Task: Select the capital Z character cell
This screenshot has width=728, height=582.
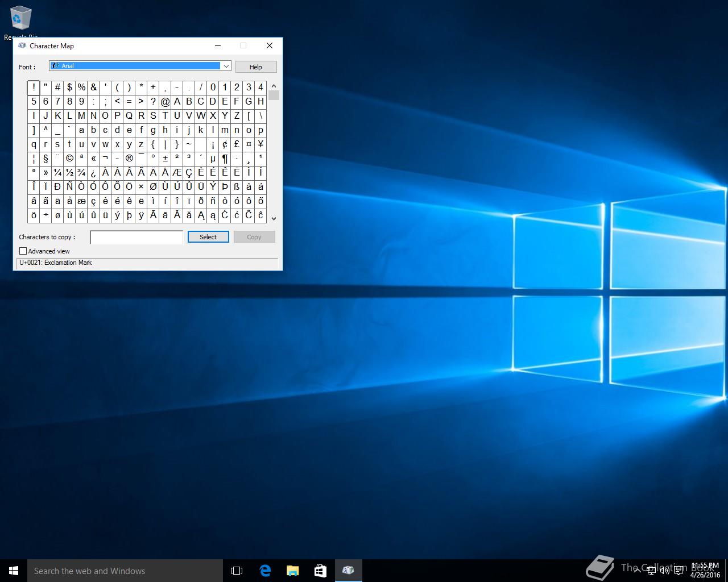Action: [237, 115]
